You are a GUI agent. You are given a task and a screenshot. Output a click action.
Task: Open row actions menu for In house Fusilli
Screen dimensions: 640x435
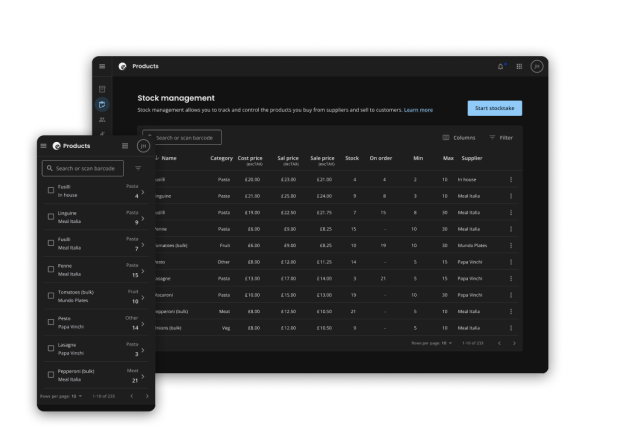click(510, 180)
